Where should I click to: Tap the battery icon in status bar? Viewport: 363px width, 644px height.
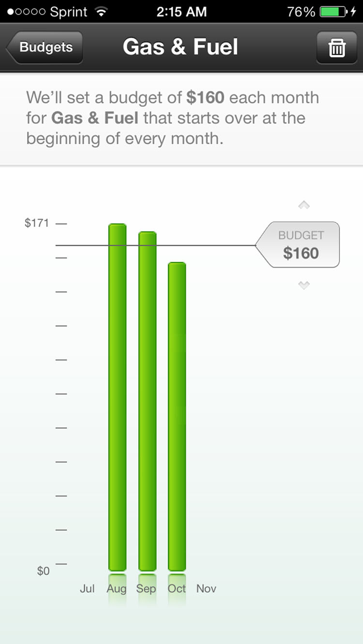(x=333, y=12)
